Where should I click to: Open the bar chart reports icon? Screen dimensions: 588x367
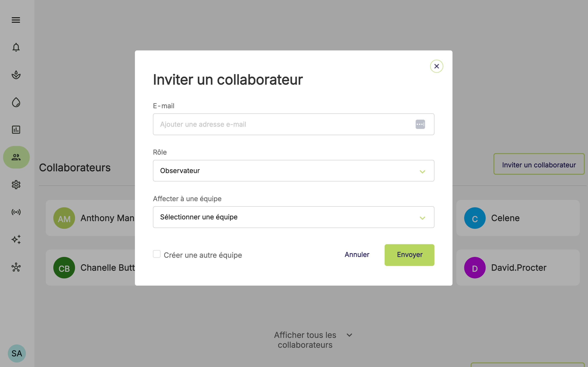pyautogui.click(x=16, y=130)
